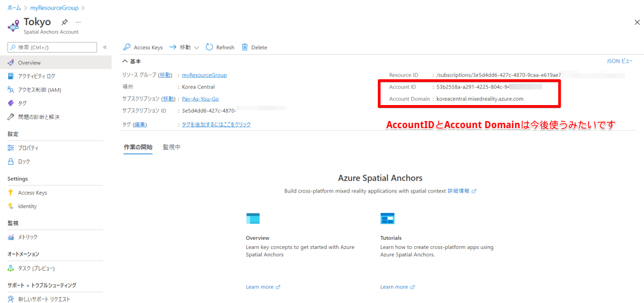
Task: Select Access Keys key icon in sidebar
Action: point(11,193)
